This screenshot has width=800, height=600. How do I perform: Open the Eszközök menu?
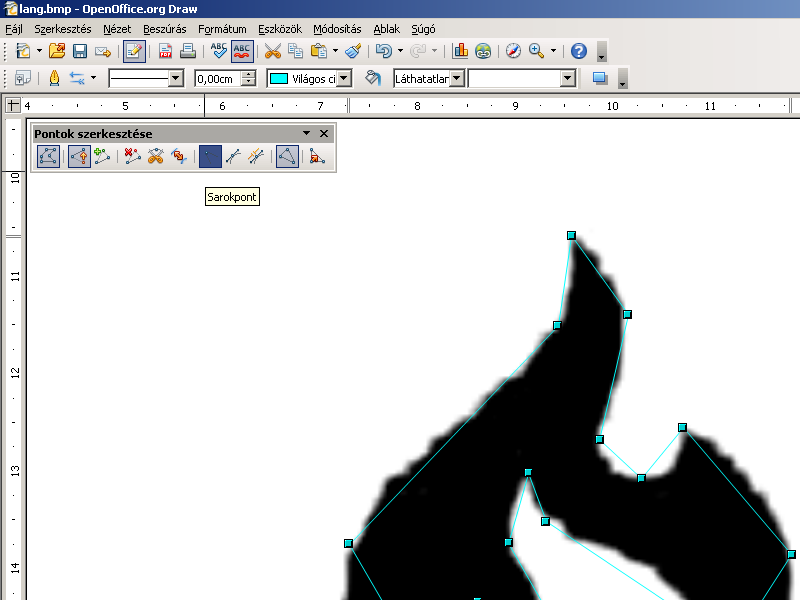coord(280,29)
